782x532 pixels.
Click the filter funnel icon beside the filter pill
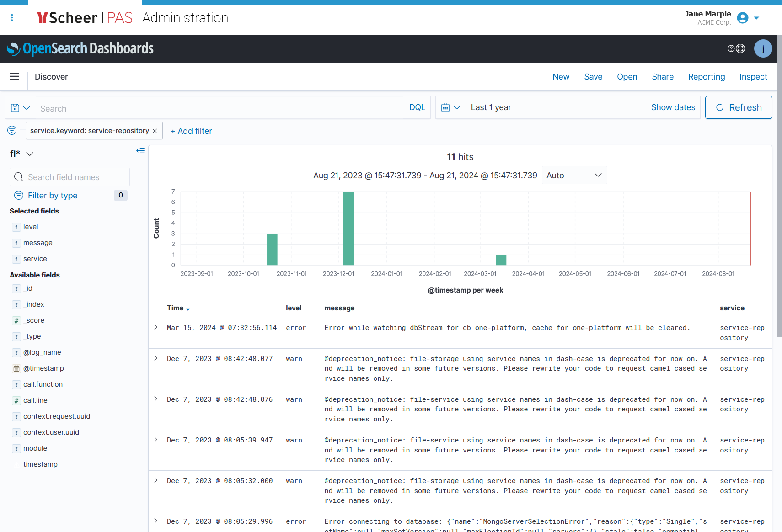point(11,130)
